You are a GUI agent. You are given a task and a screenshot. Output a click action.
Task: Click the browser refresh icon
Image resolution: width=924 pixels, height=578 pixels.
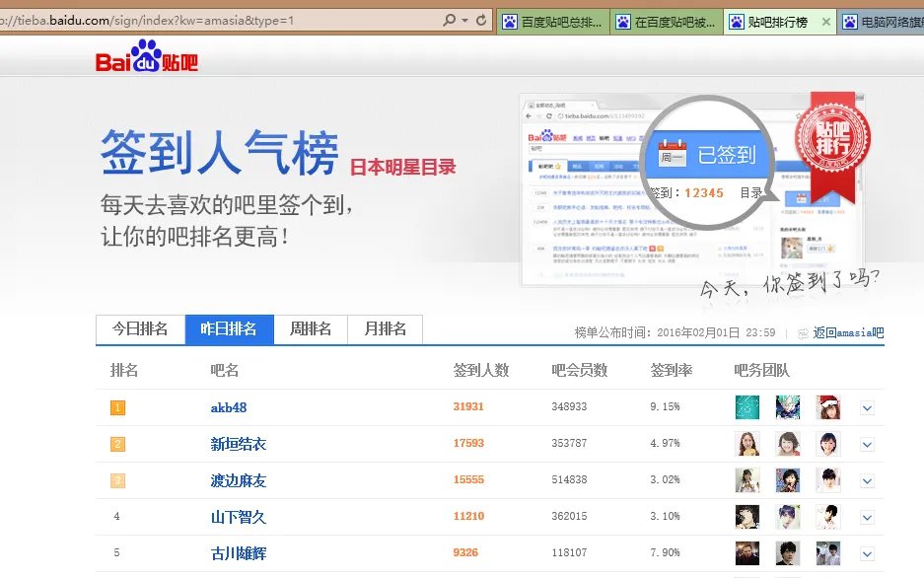[x=481, y=20]
